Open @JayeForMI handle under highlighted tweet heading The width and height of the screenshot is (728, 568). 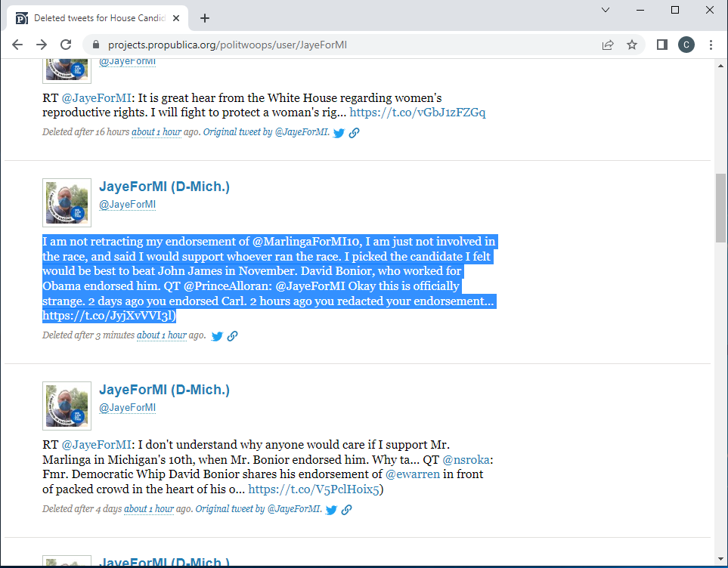(128, 204)
